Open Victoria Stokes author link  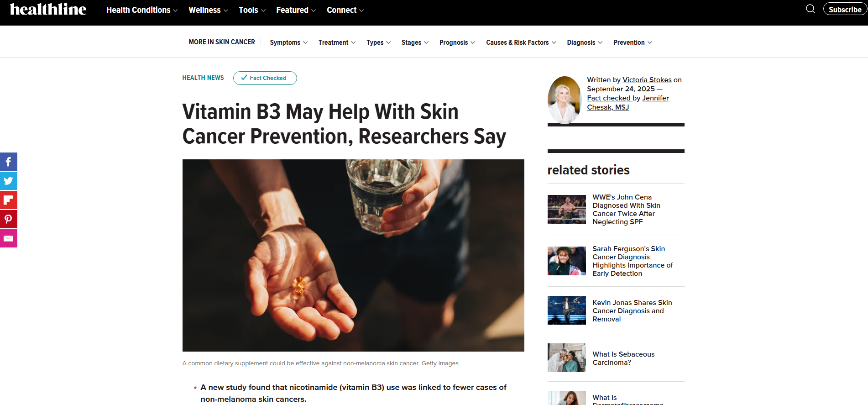point(647,80)
